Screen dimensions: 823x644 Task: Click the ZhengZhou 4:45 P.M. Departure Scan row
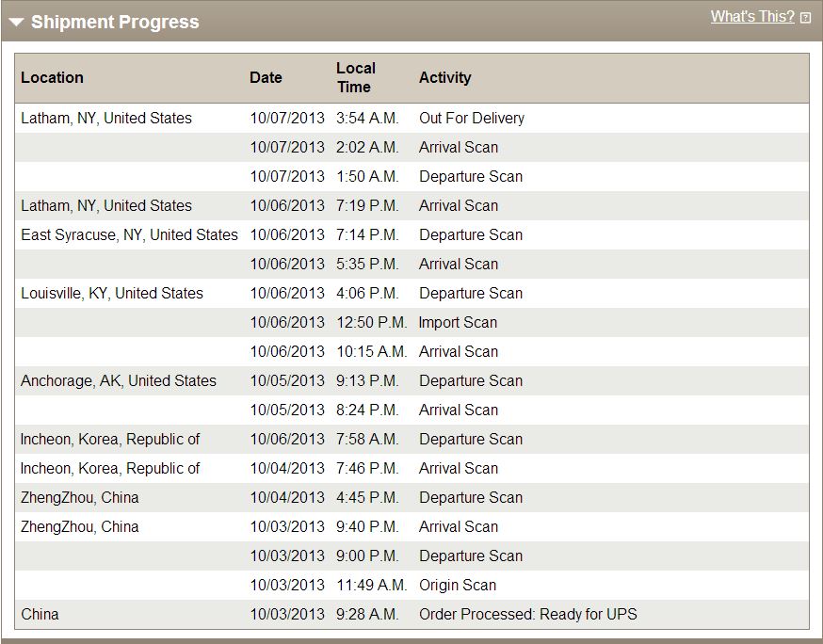pos(411,497)
